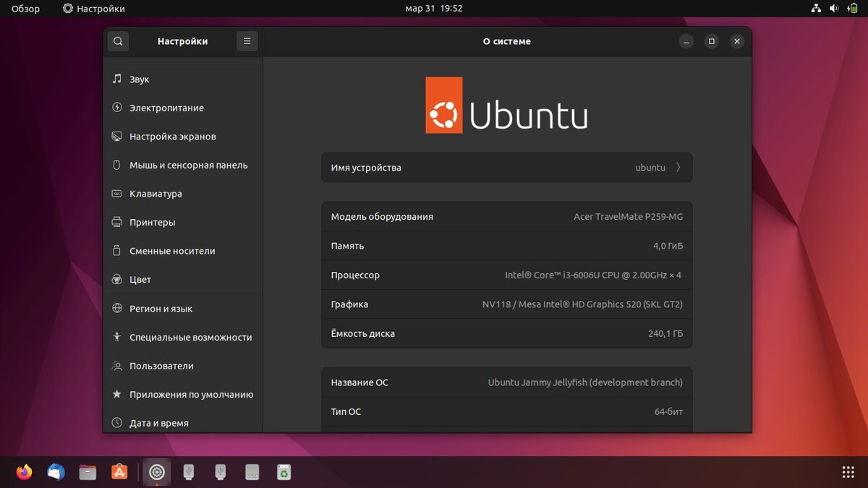Click the Графика NV118 row
The height and width of the screenshot is (488, 868).
click(x=506, y=304)
